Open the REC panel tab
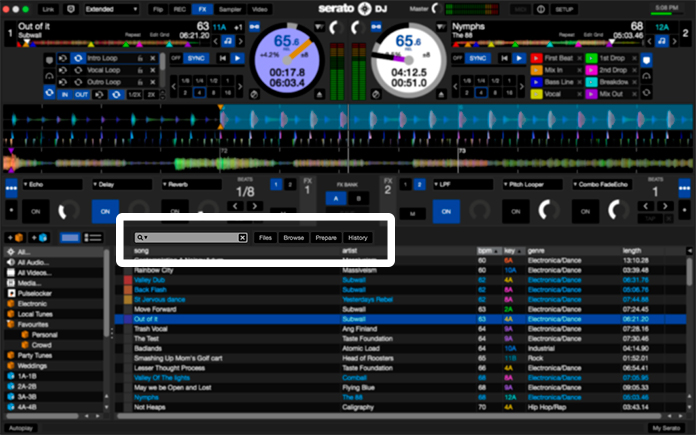 179,9
